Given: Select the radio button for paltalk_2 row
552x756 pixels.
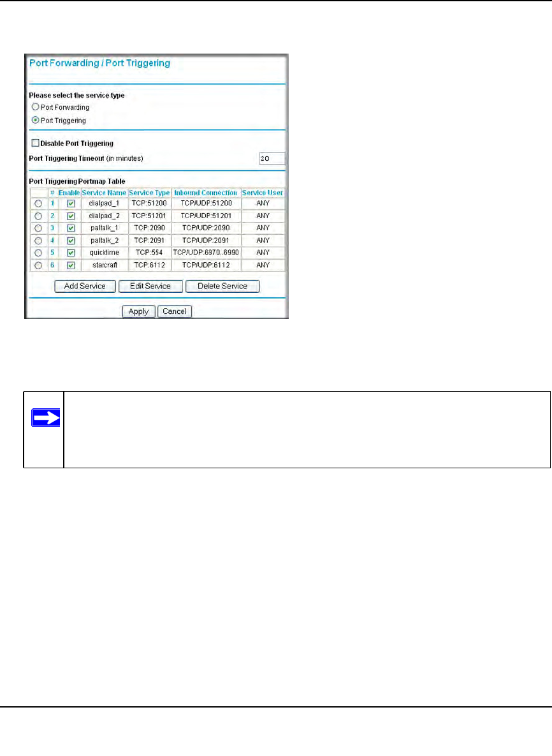Looking at the screenshot, I should (x=38, y=241).
